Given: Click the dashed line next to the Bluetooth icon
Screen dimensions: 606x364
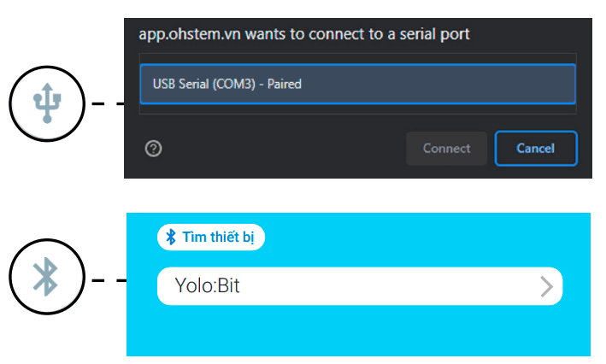Looking at the screenshot, I should point(108,279).
